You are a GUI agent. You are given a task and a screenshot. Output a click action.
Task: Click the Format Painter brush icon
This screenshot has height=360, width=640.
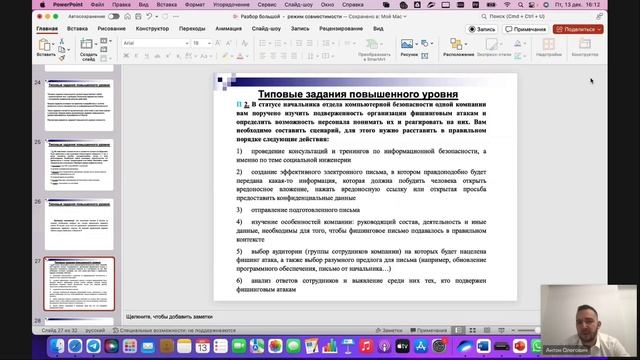62,58
